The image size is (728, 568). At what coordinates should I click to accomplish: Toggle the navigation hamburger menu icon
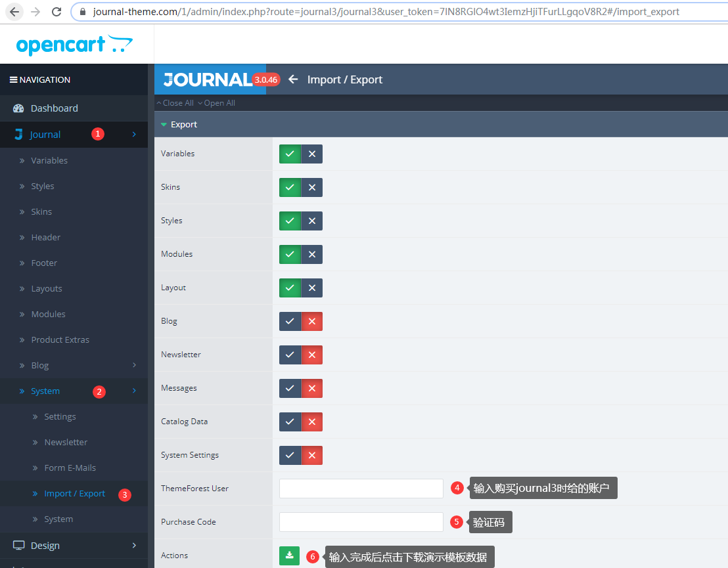[13, 80]
